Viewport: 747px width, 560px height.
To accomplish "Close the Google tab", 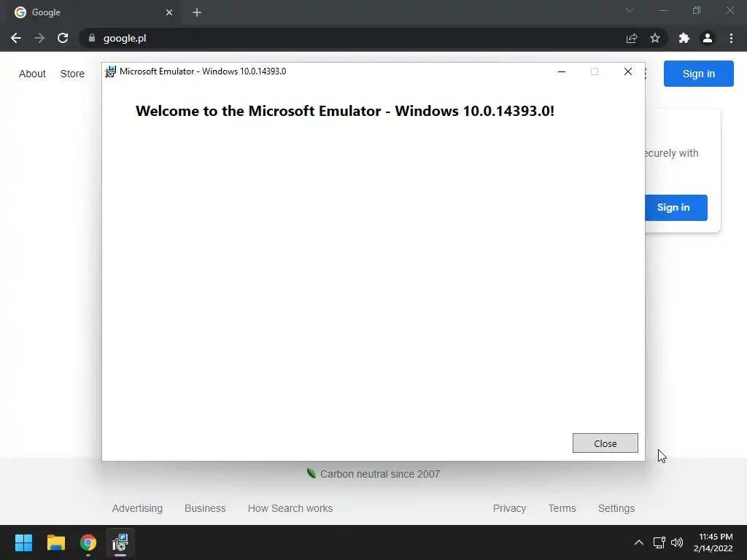I will (169, 12).
